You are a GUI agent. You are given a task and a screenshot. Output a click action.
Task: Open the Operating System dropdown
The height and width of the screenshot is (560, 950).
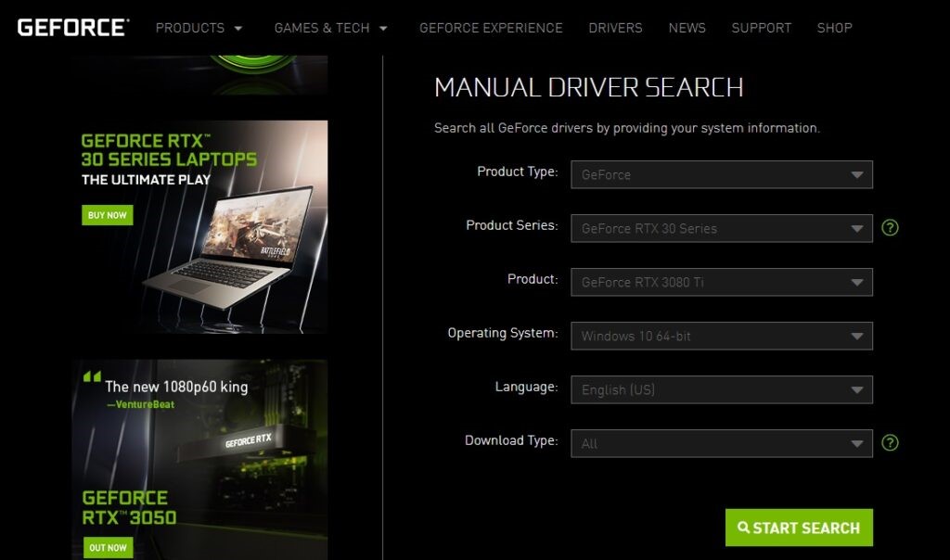722,336
